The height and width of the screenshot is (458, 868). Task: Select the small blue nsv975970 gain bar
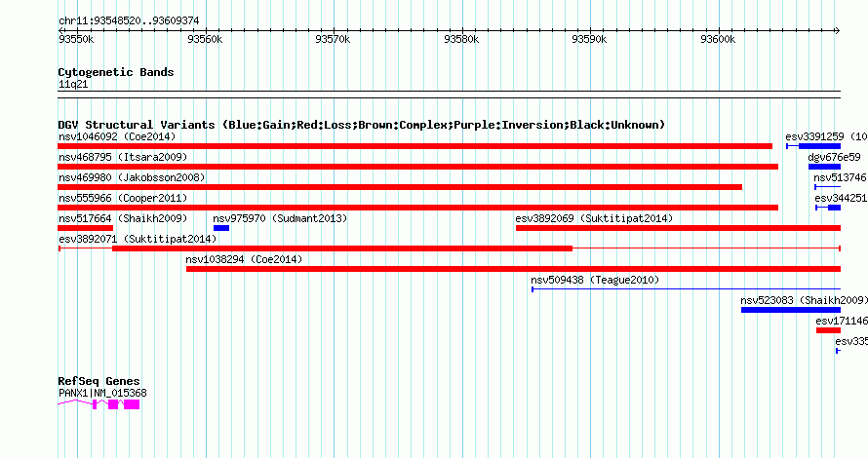[x=221, y=228]
